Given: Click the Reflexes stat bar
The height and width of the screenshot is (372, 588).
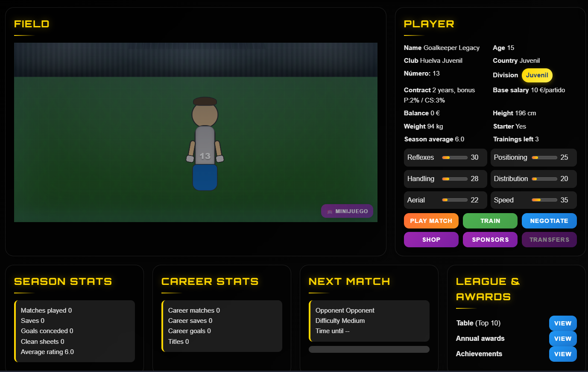Looking at the screenshot, I should [x=454, y=158].
